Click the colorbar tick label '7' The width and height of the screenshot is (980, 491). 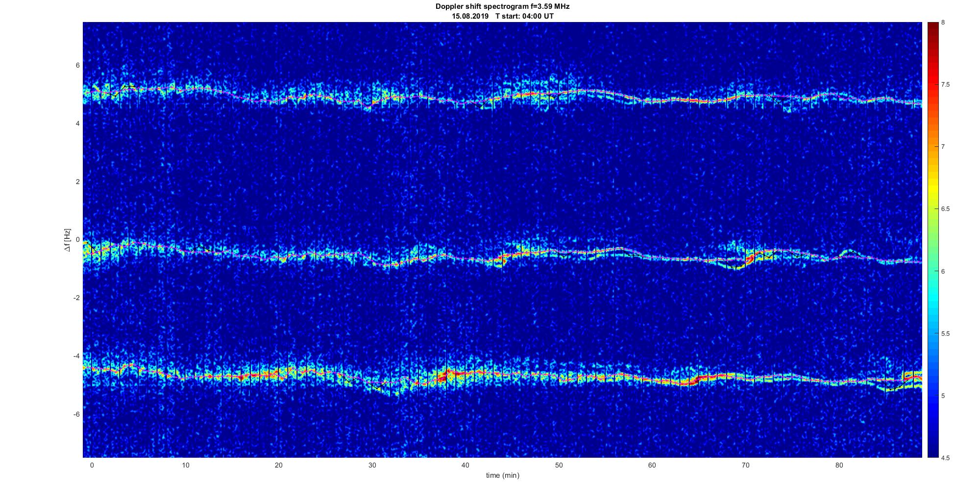943,147
